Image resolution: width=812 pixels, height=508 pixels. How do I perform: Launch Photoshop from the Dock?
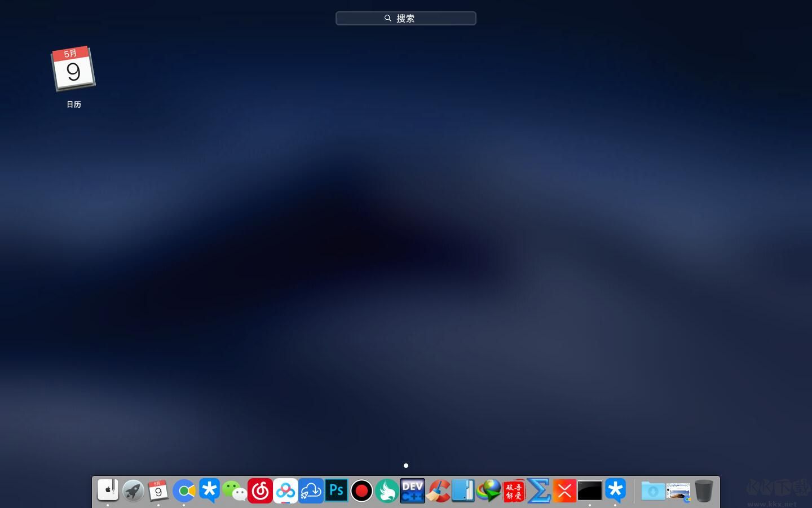[337, 491]
